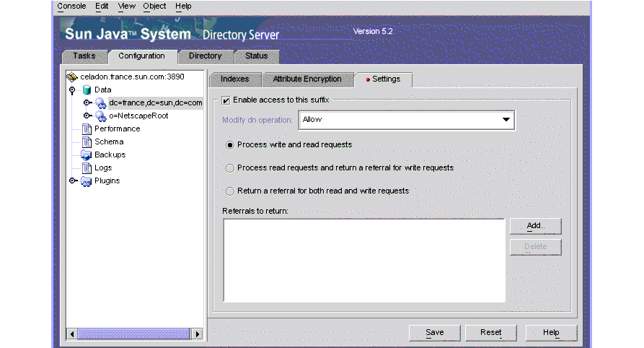Open the View menu
This screenshot has width=644, height=348.
[126, 6]
